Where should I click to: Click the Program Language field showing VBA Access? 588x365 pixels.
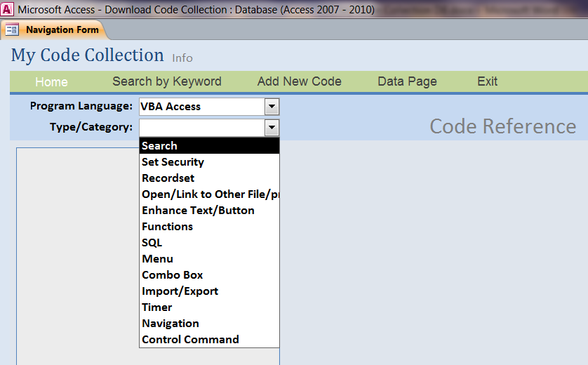[202, 107]
